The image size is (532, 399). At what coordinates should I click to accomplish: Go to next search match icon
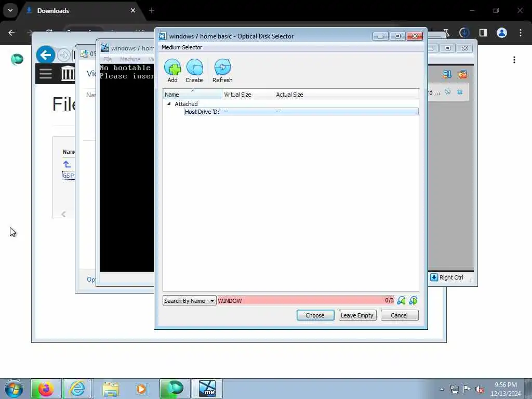[413, 301]
